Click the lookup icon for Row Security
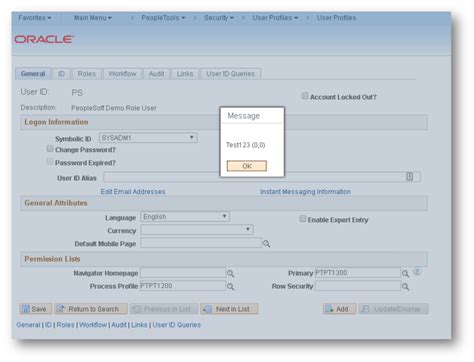Image resolution: width=474 pixels, height=362 pixels. [x=405, y=287]
